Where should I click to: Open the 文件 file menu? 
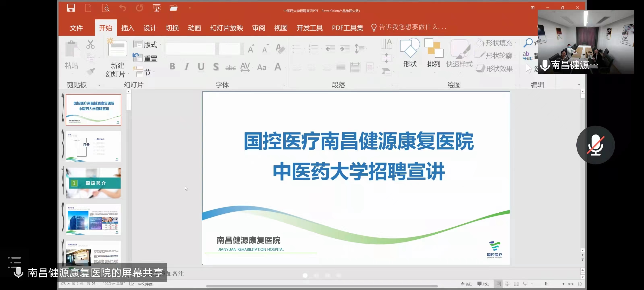tap(76, 28)
